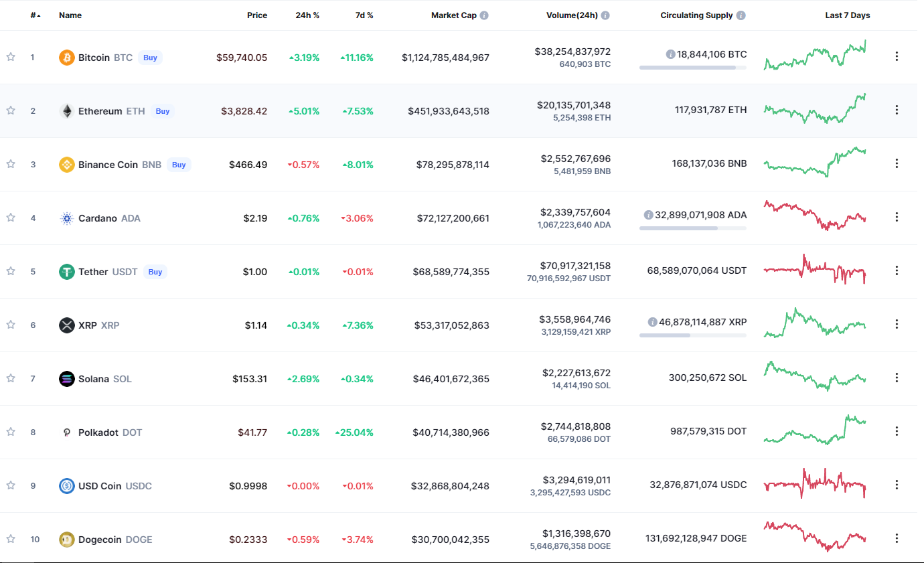This screenshot has height=563, width=924.
Task: Toggle the Tether watchlist star
Action: pyautogui.click(x=11, y=271)
